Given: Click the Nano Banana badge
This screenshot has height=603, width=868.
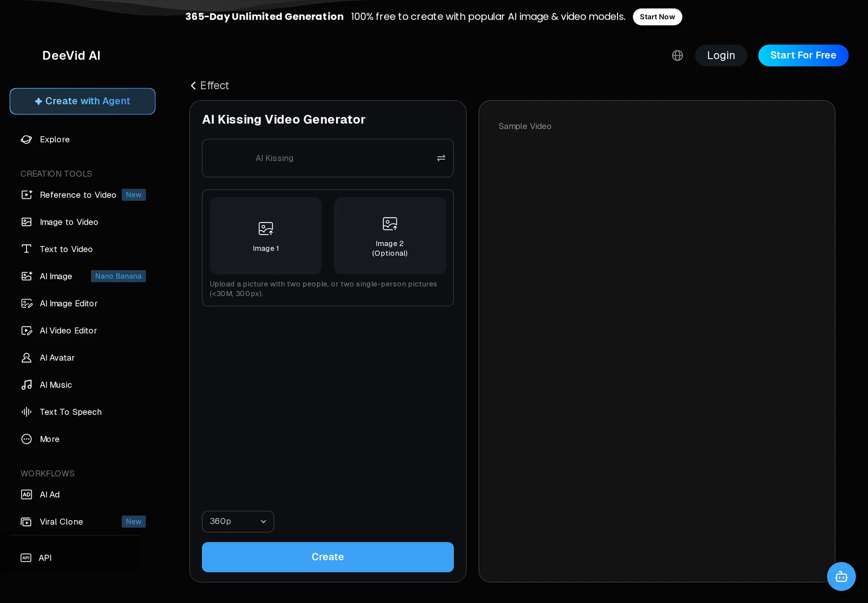Looking at the screenshot, I should [x=118, y=276].
